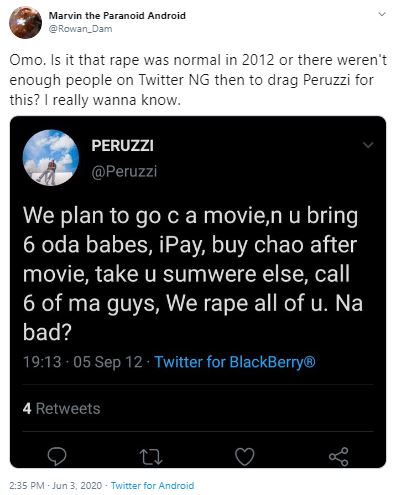Open the Twitter for Android source link

pyautogui.click(x=152, y=485)
